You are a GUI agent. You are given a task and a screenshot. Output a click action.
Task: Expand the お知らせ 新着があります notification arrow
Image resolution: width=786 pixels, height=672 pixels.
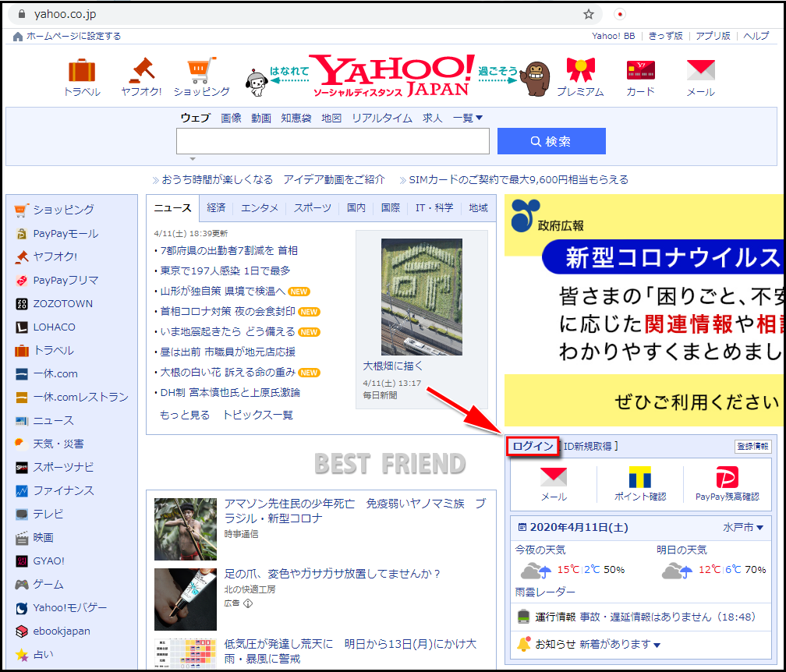pyautogui.click(x=657, y=645)
